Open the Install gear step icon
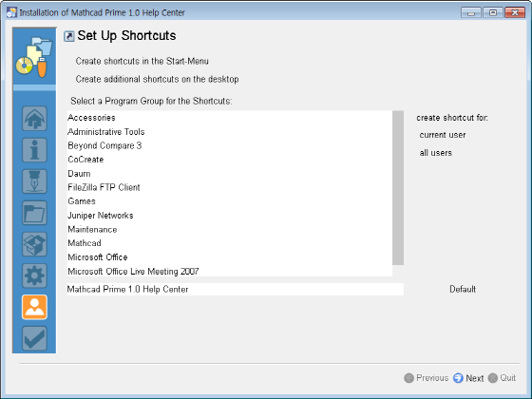532x399 pixels. (x=34, y=275)
